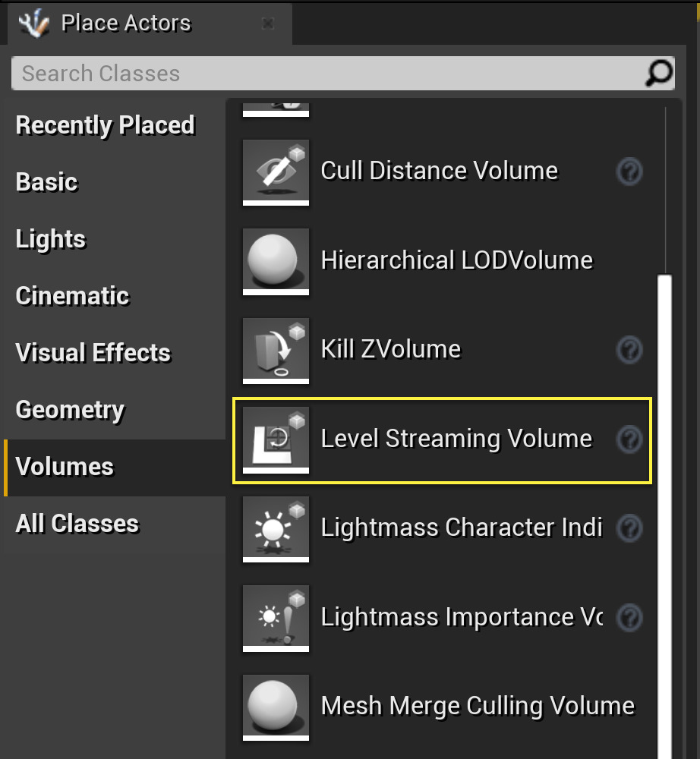Viewport: 700px width, 759px height.
Task: Switch to the All Classes category
Action: click(x=77, y=524)
